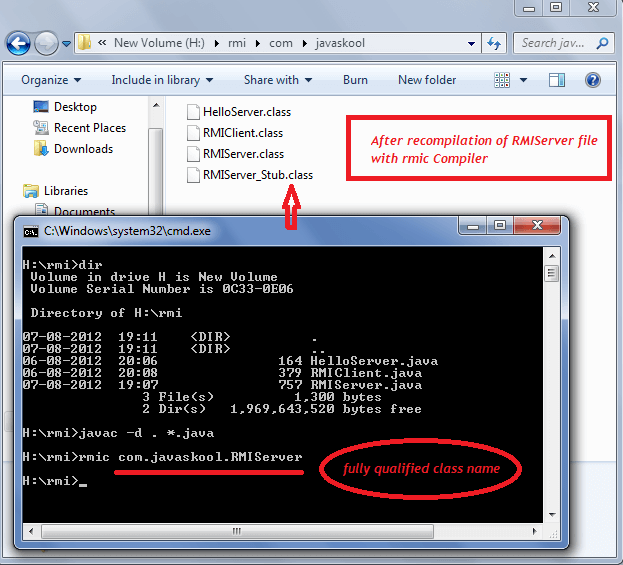Select the RMIServer_Stub.class file
The width and height of the screenshot is (623, 565).
(x=257, y=175)
